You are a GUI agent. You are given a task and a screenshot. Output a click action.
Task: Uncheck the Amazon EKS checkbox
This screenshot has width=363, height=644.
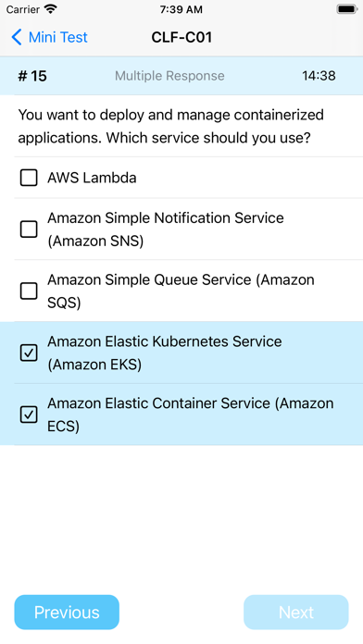[29, 353]
